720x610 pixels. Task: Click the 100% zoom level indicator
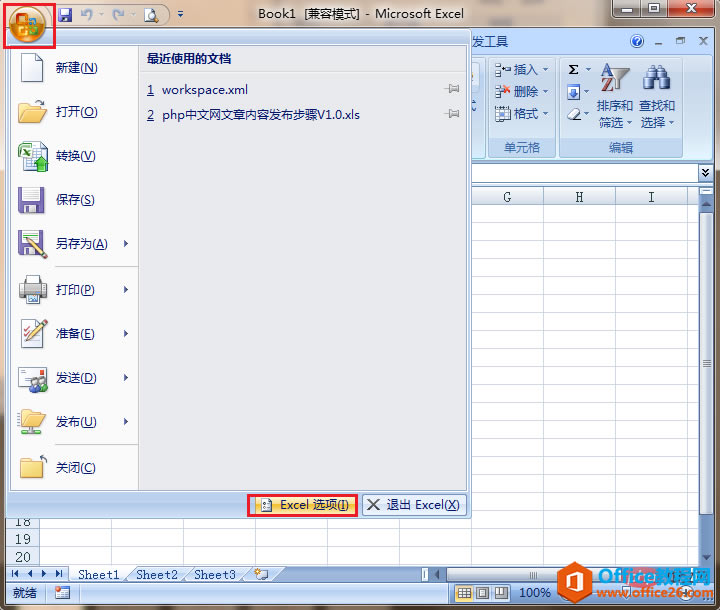coord(534,593)
